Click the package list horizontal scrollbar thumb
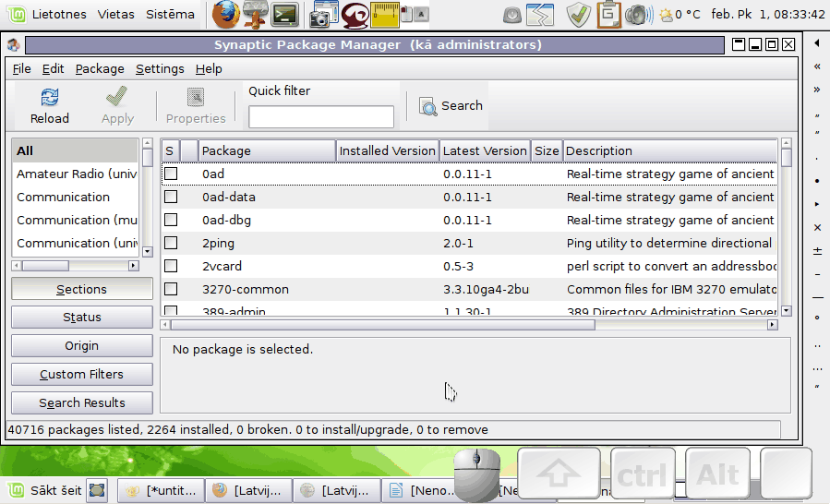This screenshot has height=504, width=830. (383, 325)
